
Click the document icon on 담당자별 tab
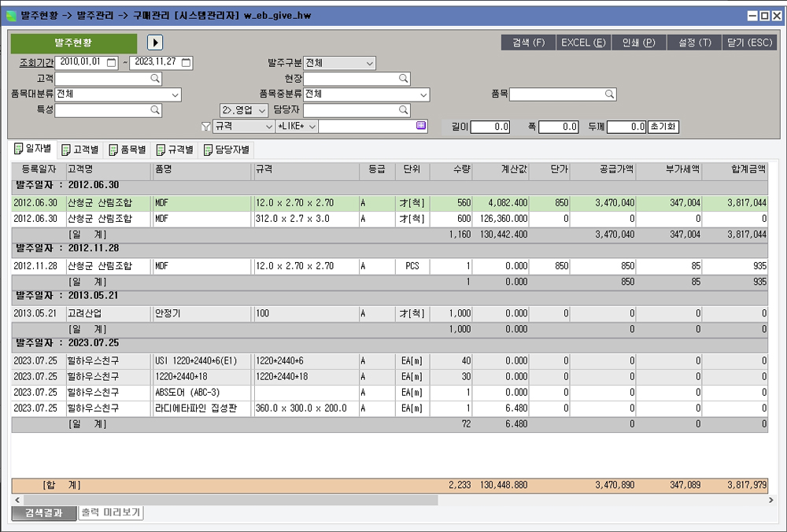point(208,150)
